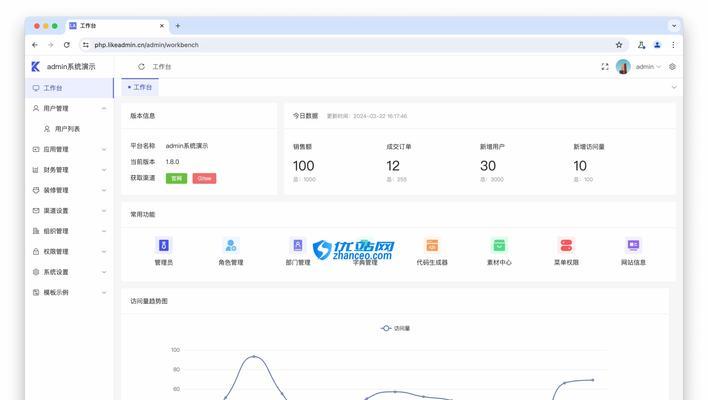Click the 销售额 value 100
The image size is (708, 400).
point(303,166)
